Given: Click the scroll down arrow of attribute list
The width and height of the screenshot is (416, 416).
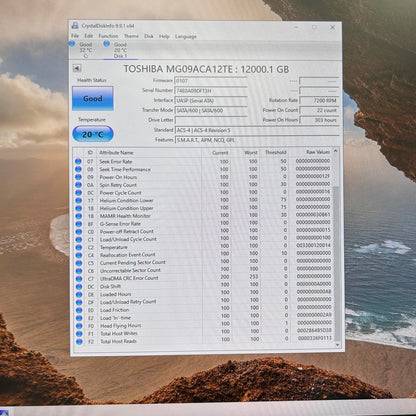Looking at the screenshot, I should coord(338,345).
